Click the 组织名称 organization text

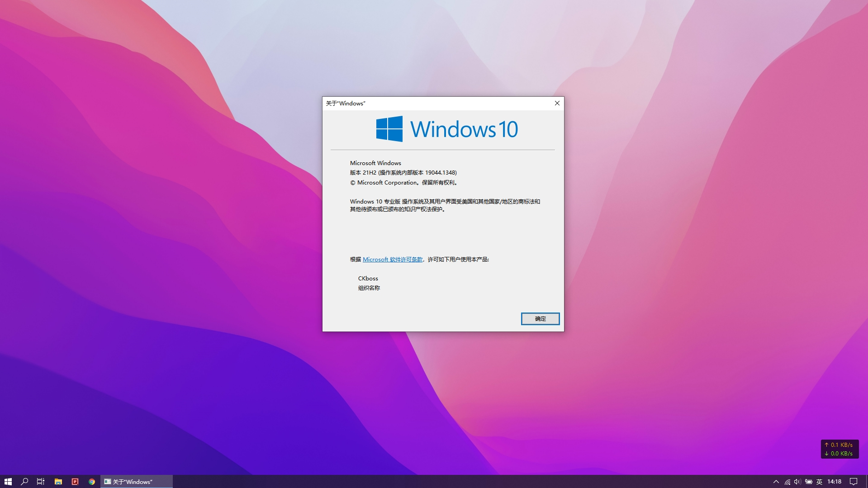[x=369, y=288]
